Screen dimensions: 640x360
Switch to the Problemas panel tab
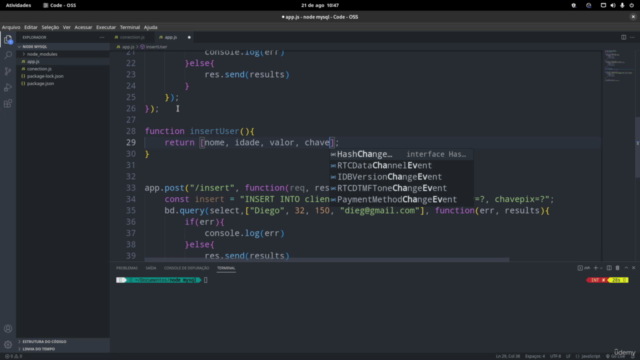(127, 268)
